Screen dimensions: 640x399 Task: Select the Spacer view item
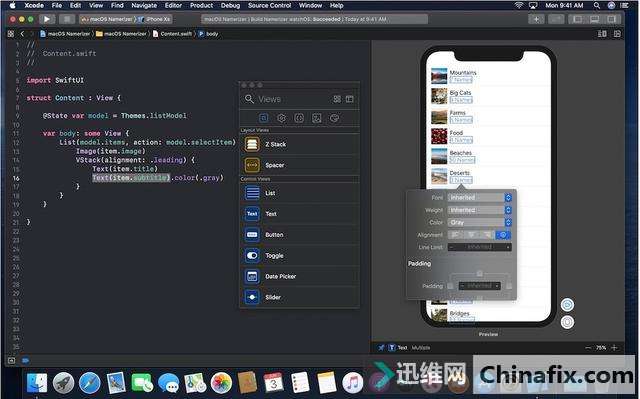pos(300,165)
